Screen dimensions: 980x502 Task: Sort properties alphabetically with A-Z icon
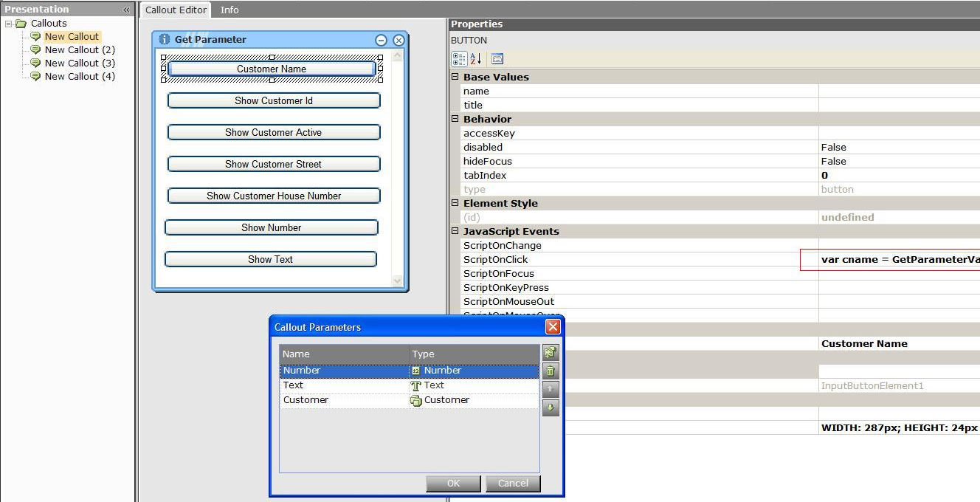pyautogui.click(x=476, y=59)
